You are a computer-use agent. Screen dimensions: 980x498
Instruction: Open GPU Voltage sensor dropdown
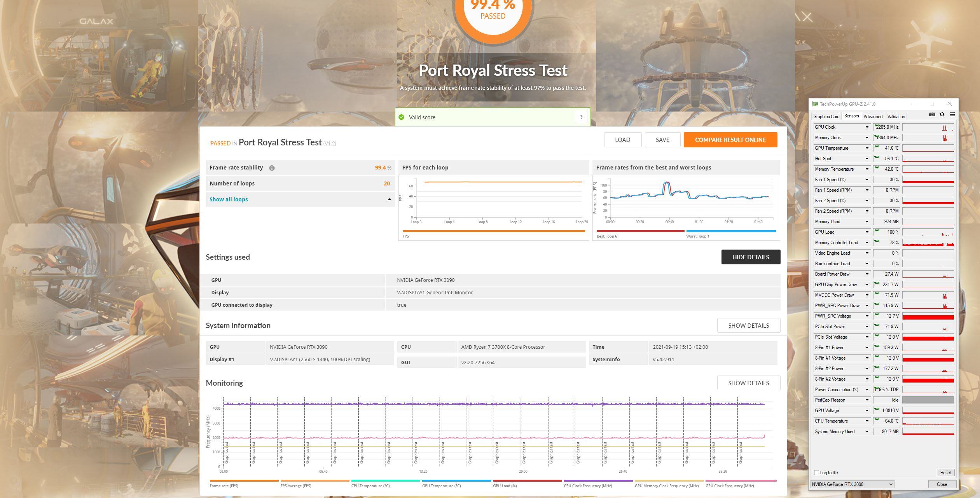click(866, 411)
